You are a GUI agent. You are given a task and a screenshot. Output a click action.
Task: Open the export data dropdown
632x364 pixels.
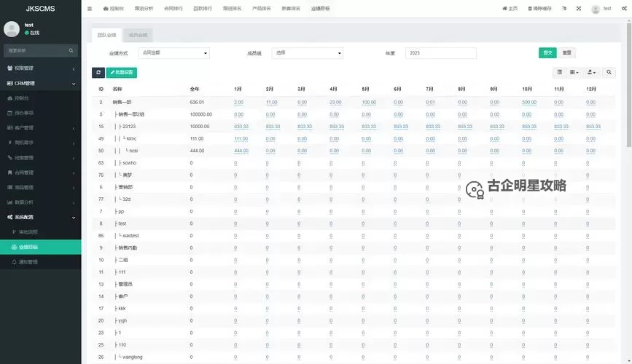coord(592,72)
